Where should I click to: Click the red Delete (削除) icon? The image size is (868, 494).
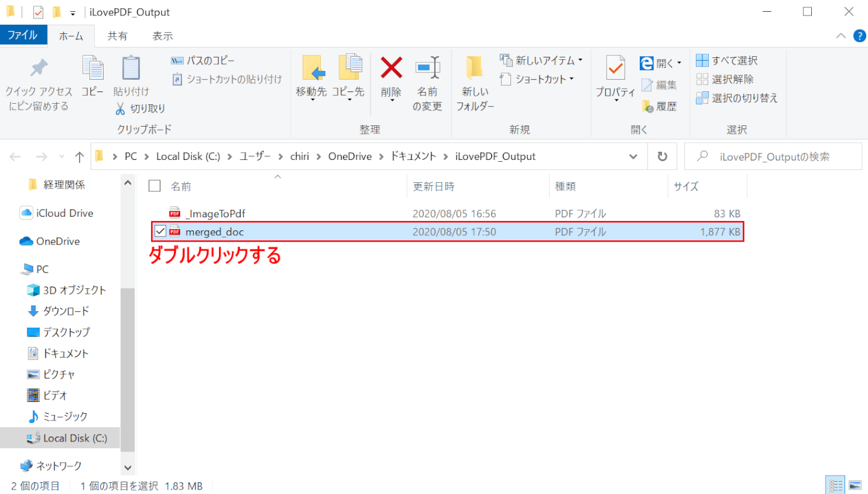coord(391,68)
